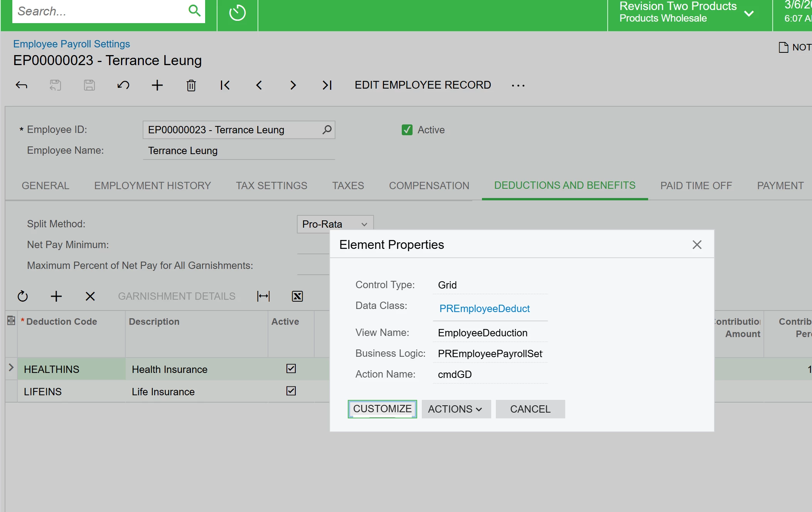The width and height of the screenshot is (812, 512).
Task: Uncheck the Active box for LIFEINS
Action: [x=291, y=391]
